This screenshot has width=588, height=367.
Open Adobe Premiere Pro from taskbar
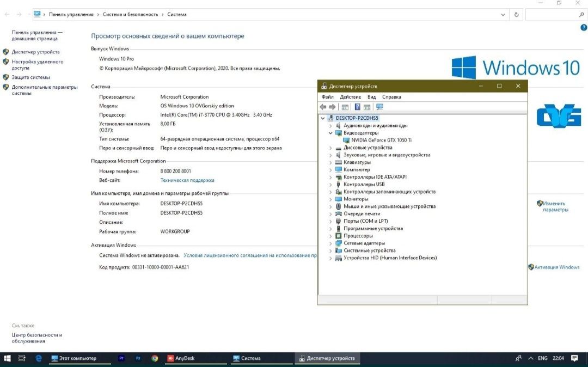(121, 358)
